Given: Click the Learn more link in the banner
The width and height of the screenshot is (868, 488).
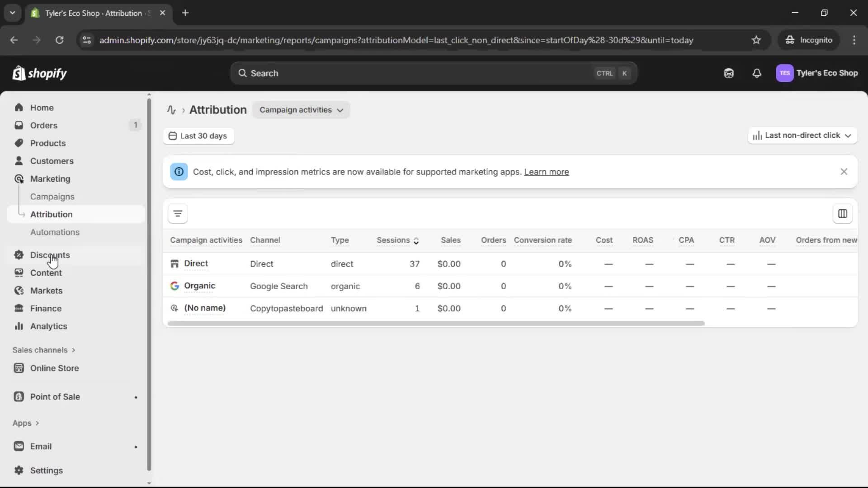Looking at the screenshot, I should (x=546, y=172).
